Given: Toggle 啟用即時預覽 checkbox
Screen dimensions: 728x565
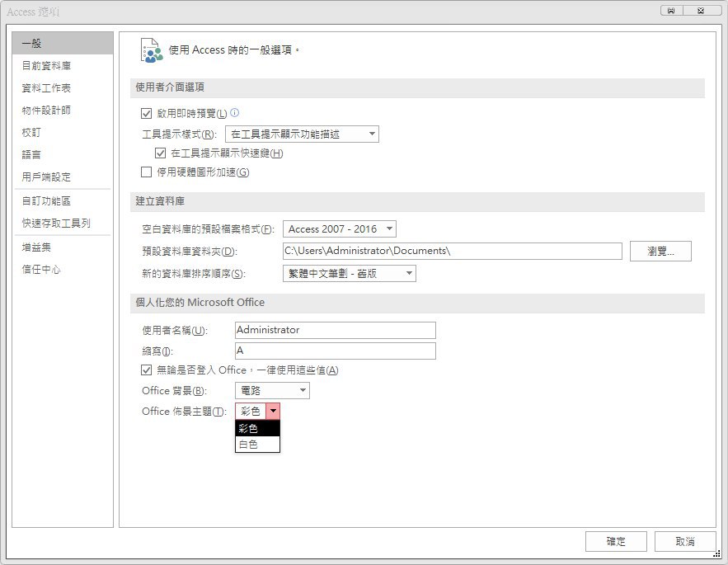Looking at the screenshot, I should [x=146, y=113].
